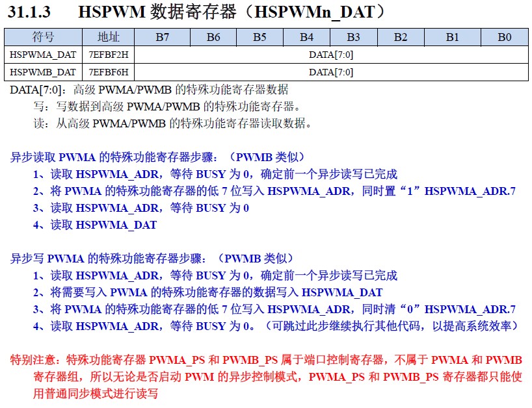Select the B2 column header
Viewport: 532px width, 408px height.
[x=401, y=37]
